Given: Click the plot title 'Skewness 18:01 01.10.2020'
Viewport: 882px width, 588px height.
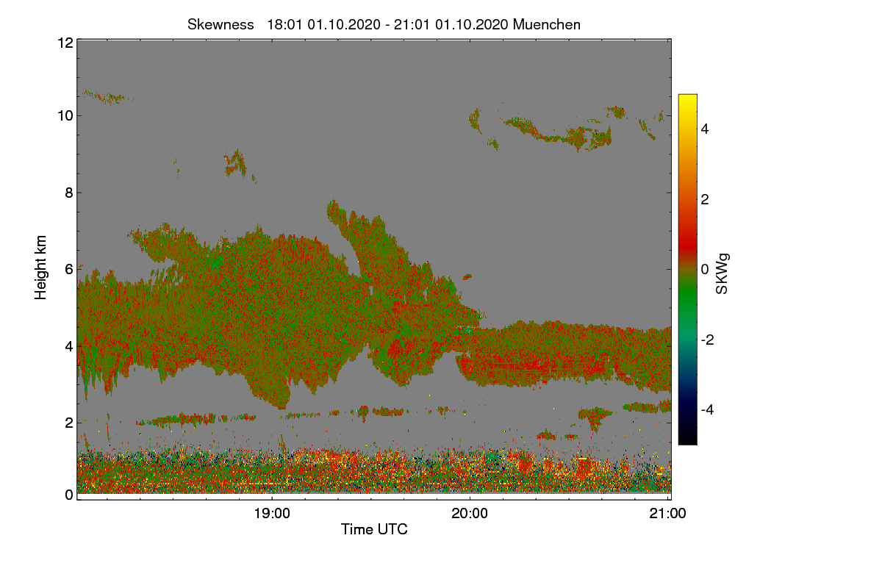Looking at the screenshot, I should 384,24.
